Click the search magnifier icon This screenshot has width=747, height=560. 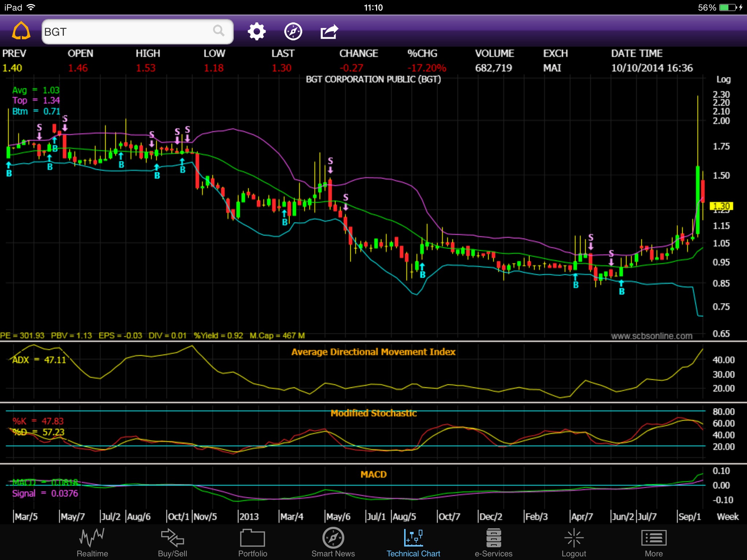coord(218,31)
